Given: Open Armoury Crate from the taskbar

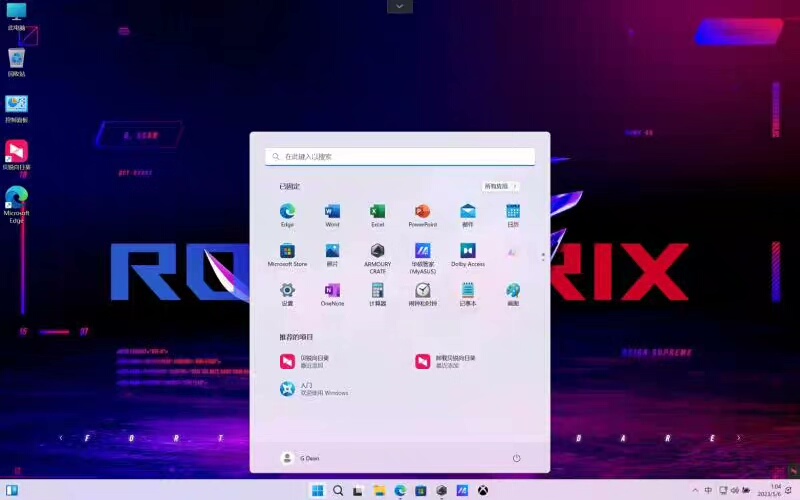Looking at the screenshot, I should pyautogui.click(x=441, y=490).
